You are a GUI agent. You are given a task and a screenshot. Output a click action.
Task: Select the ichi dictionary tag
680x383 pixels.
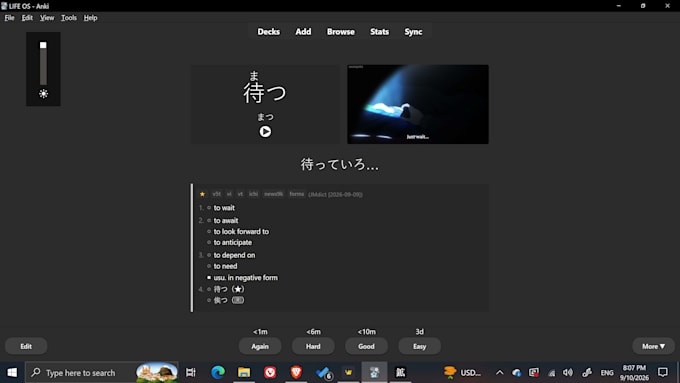tap(253, 194)
